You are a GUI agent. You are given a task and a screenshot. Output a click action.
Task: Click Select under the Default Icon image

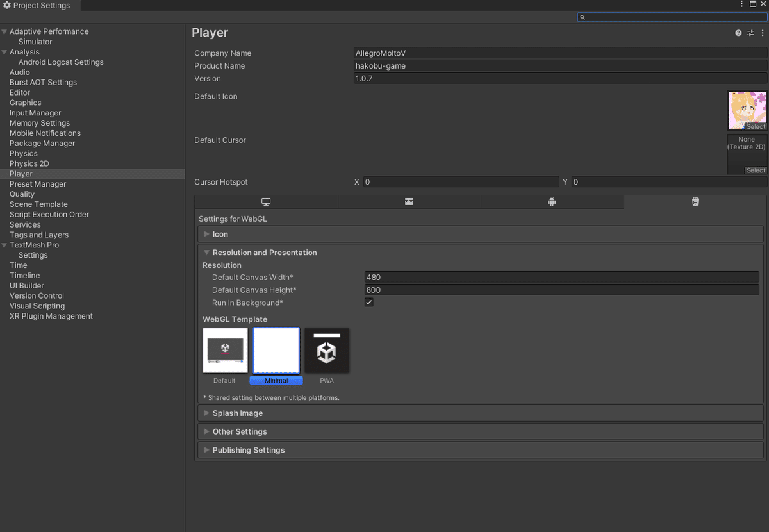(756, 127)
